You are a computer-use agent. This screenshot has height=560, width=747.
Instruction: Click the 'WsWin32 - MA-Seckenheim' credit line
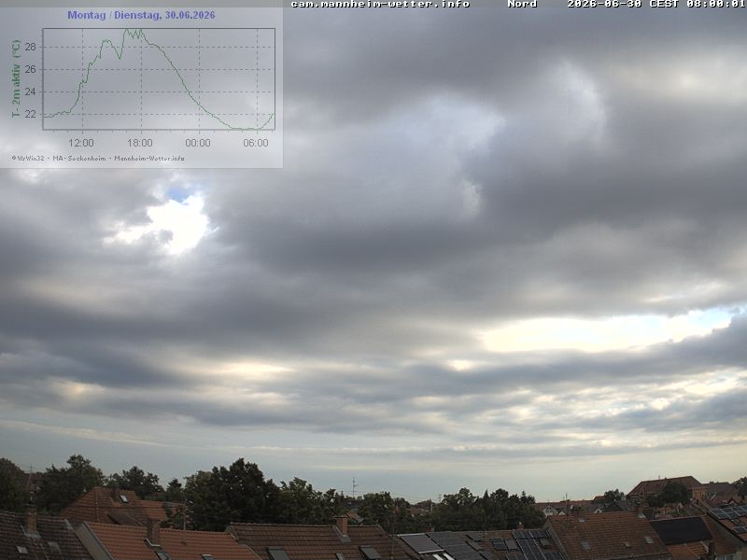[98, 158]
